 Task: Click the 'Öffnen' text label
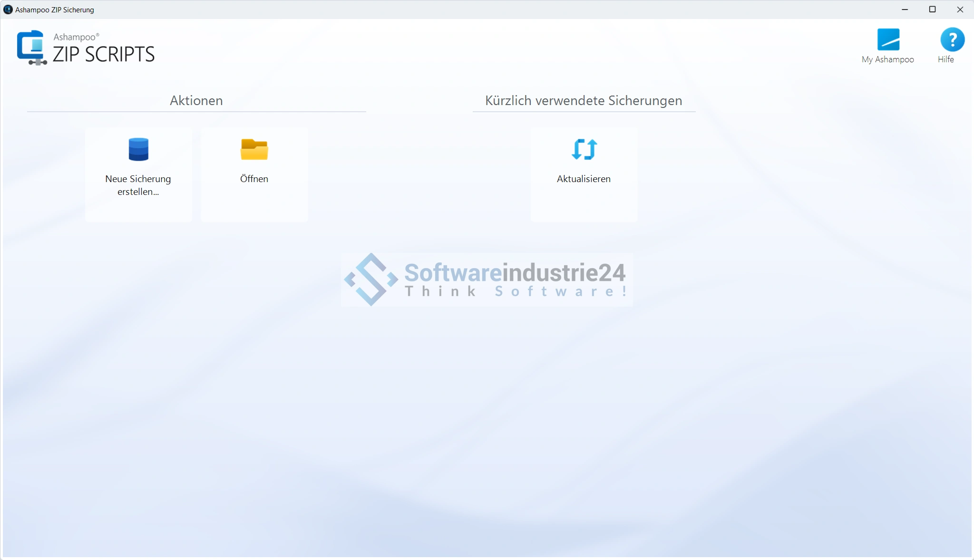[x=254, y=179]
